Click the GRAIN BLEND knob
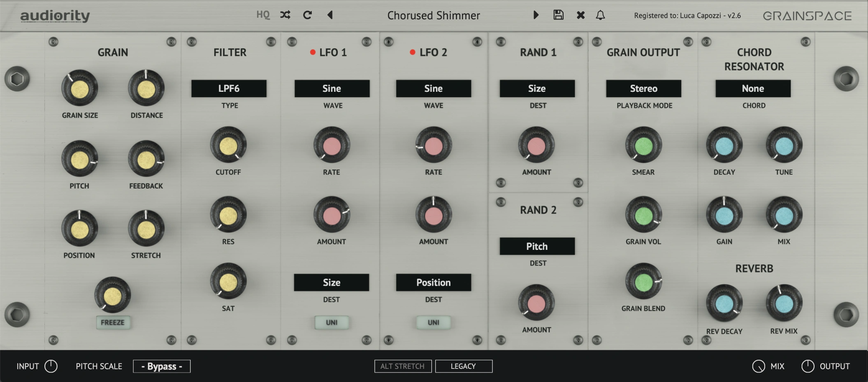Image resolution: width=868 pixels, height=382 pixels. (643, 282)
